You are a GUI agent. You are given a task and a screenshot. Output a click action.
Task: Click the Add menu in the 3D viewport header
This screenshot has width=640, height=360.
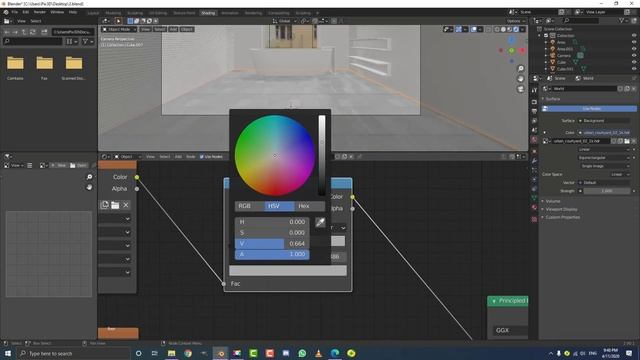[173, 29]
